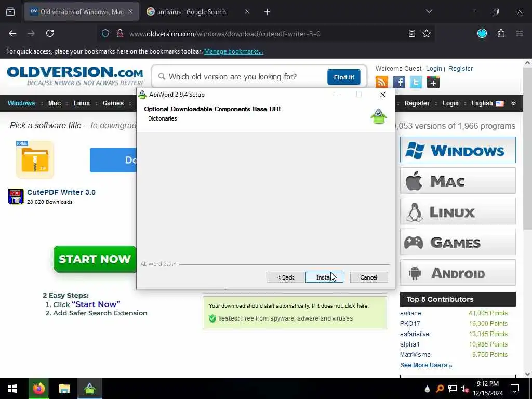Screen dimensions: 532x399
Task: Select Linux in the site navigation bar
Action: click(82, 103)
